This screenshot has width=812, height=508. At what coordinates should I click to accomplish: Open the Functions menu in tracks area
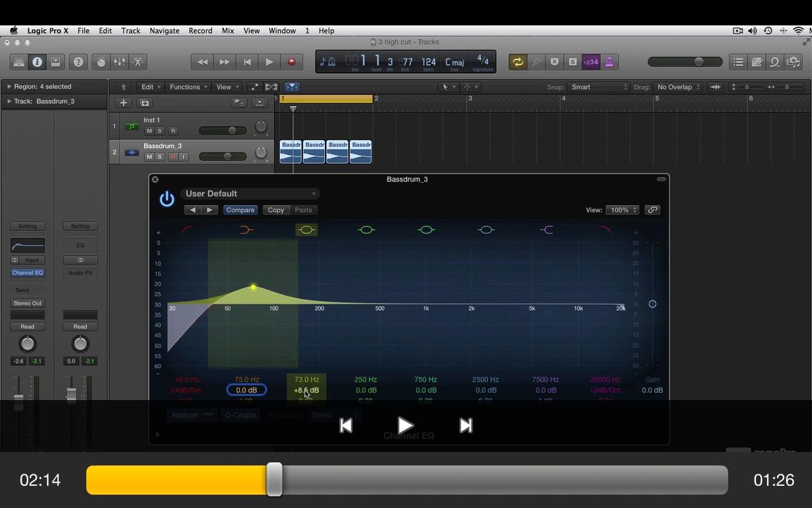click(x=188, y=87)
